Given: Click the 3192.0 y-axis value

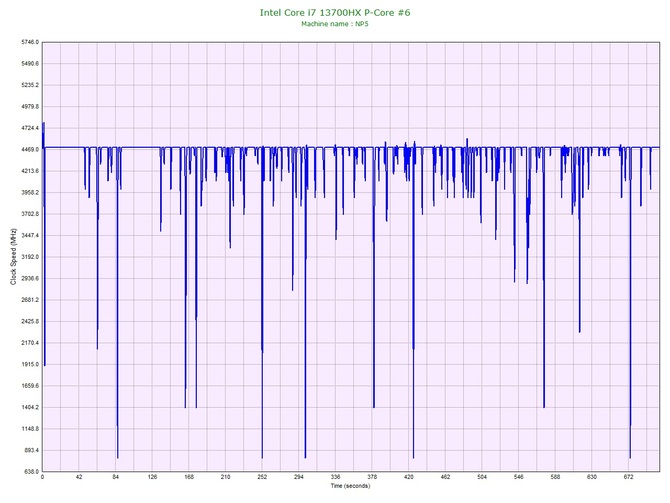Looking at the screenshot, I should [x=30, y=257].
